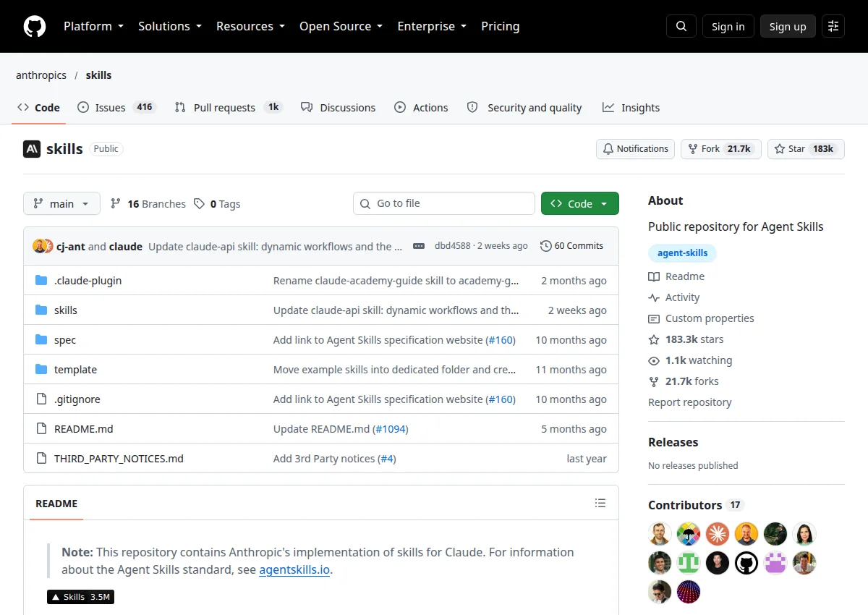Click the Report repository link

(x=690, y=402)
